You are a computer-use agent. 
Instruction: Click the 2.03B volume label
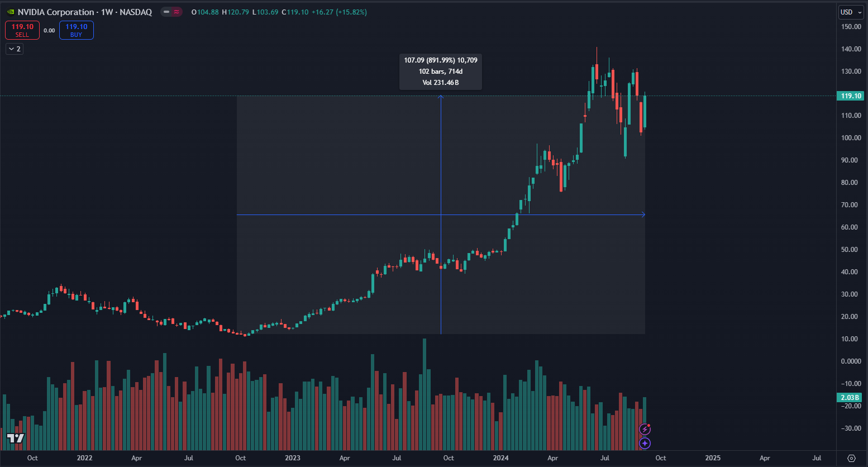click(x=850, y=398)
